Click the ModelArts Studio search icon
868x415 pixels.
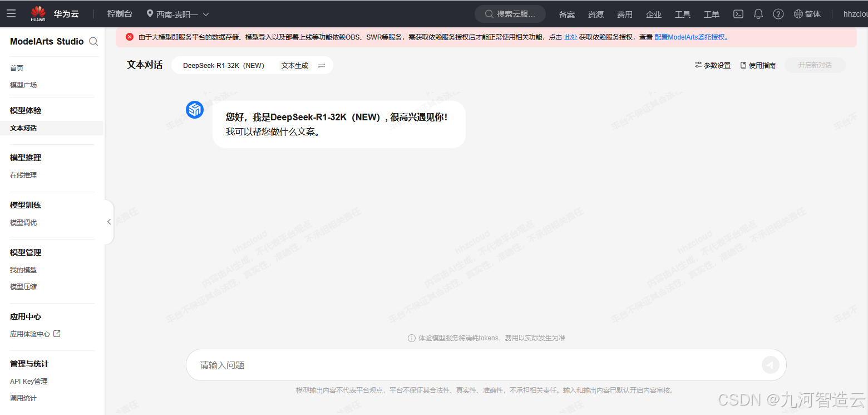pyautogui.click(x=93, y=41)
